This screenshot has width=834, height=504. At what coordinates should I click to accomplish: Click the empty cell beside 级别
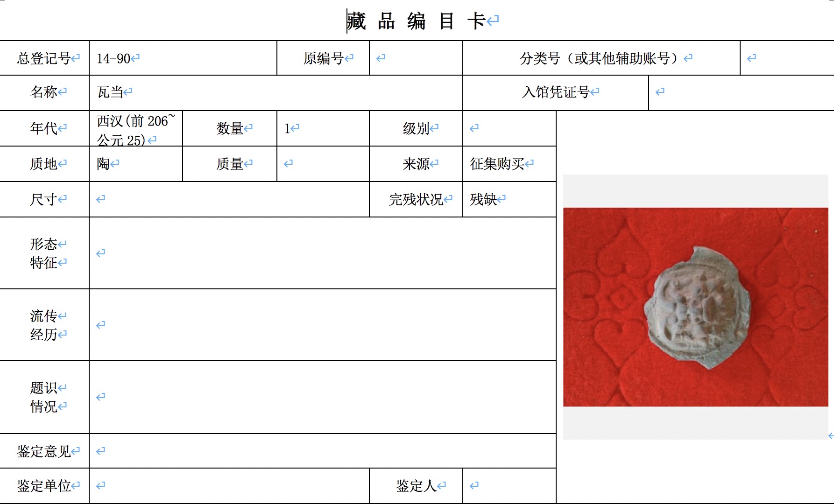pos(509,128)
